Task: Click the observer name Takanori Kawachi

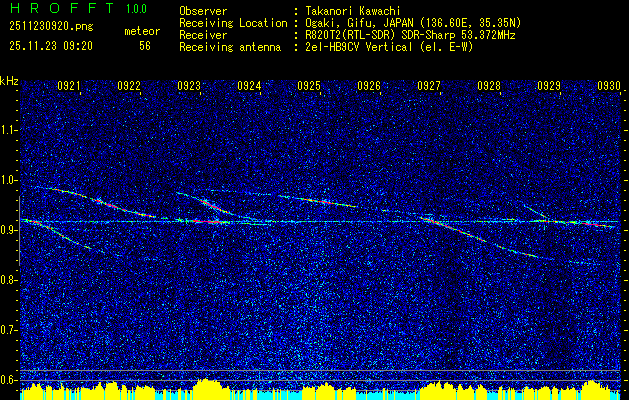Action: (x=353, y=11)
